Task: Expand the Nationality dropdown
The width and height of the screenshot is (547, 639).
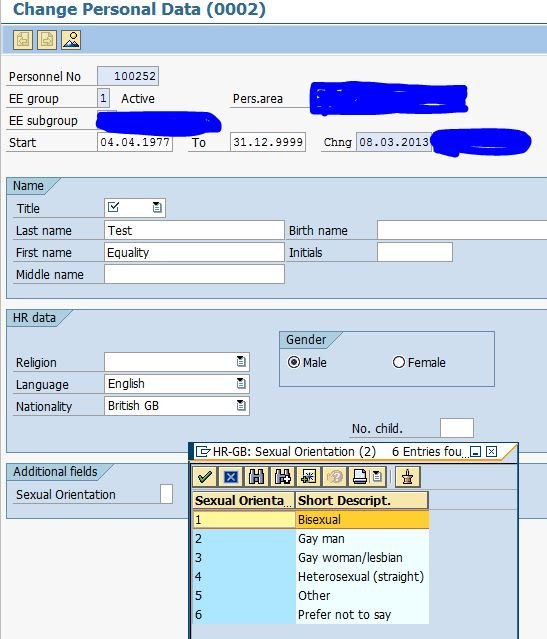Action: (241, 405)
